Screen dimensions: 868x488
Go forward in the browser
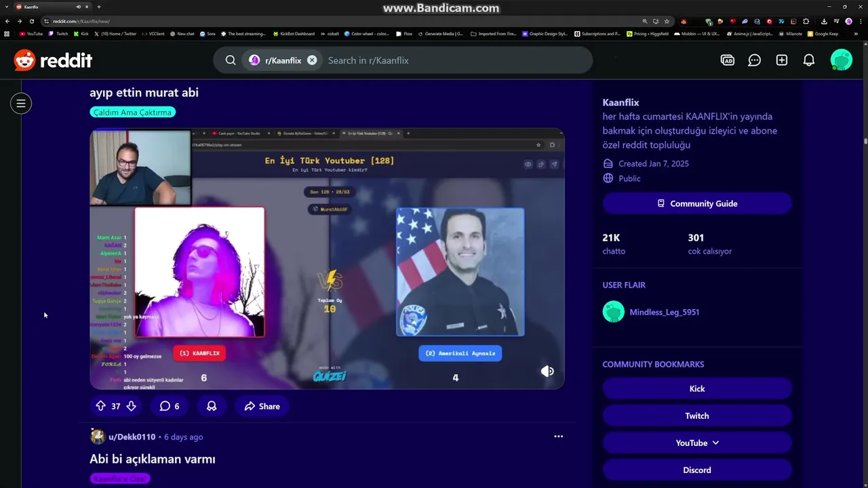point(19,21)
